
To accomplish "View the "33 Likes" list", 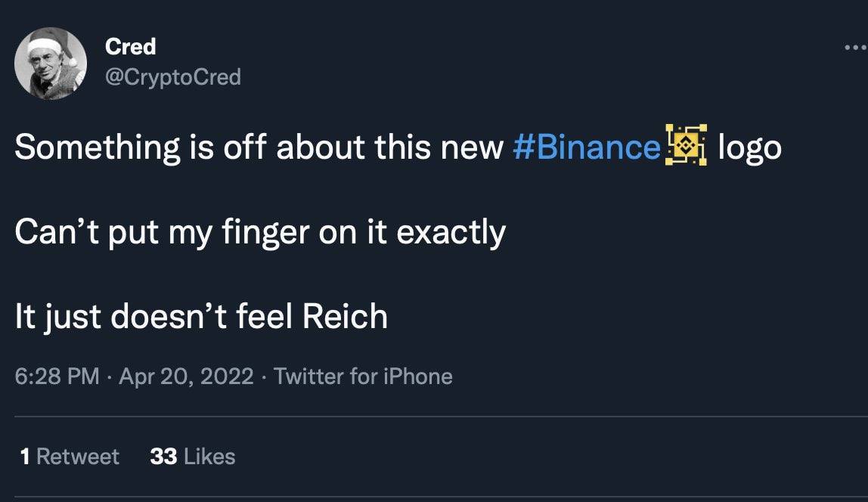I will (x=192, y=457).
